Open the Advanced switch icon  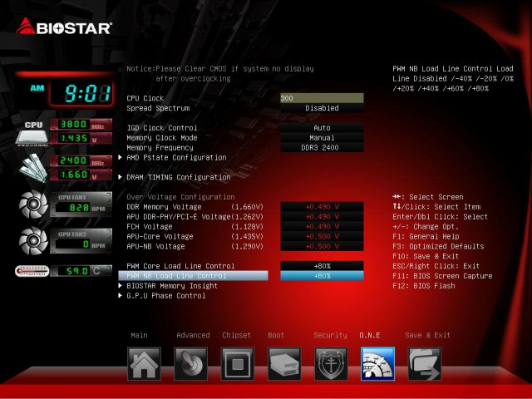(190, 364)
